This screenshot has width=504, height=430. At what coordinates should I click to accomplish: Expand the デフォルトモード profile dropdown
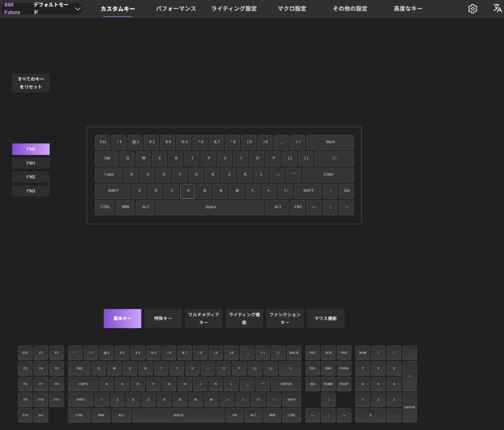tap(77, 8)
